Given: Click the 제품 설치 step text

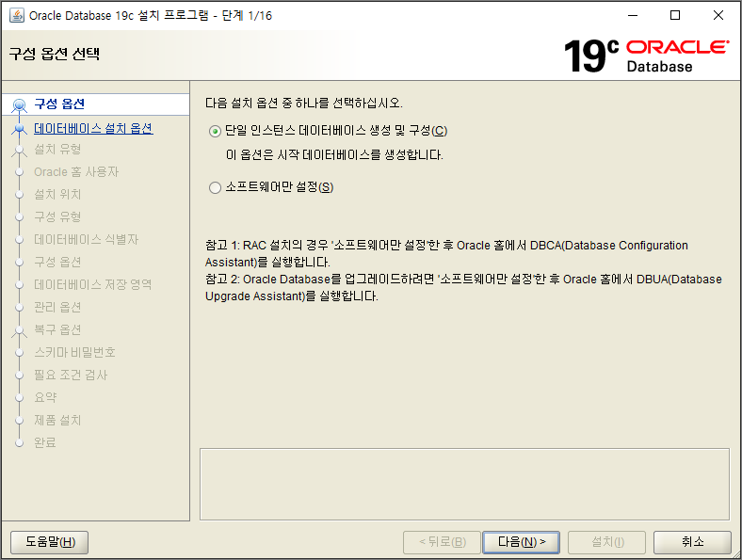Looking at the screenshot, I should 57,420.
